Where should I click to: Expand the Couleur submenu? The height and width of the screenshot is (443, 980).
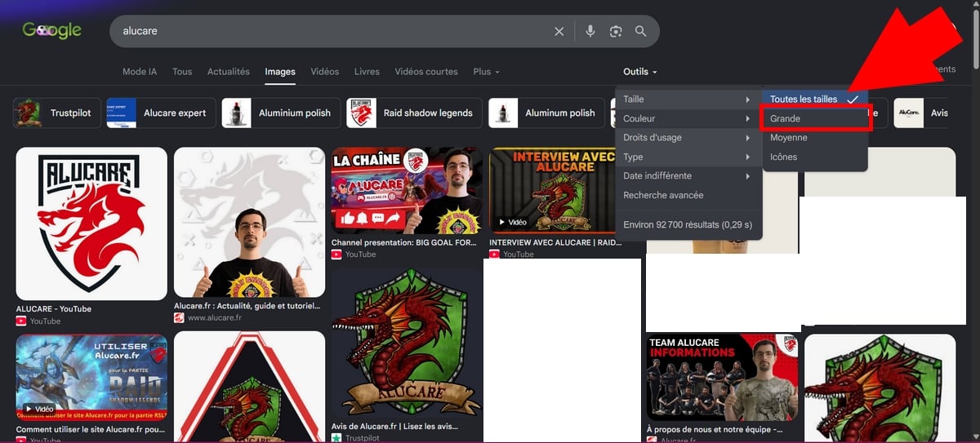(688, 118)
